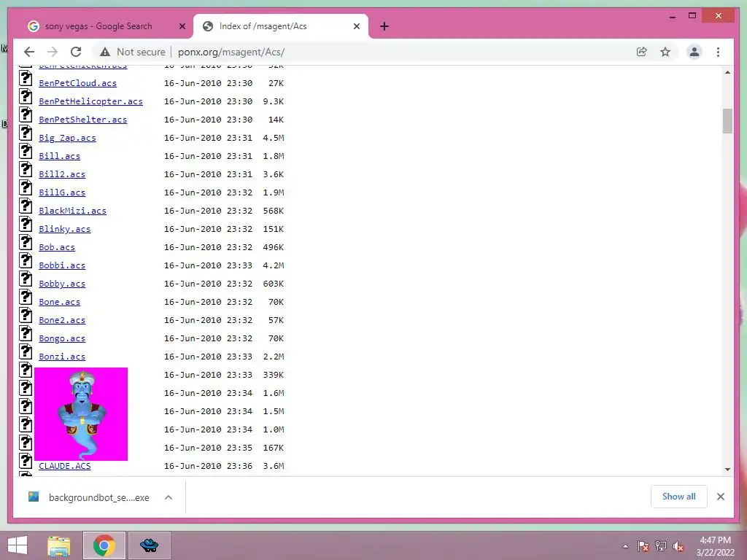Click file icon beside Bill.acs

pos(26,151)
